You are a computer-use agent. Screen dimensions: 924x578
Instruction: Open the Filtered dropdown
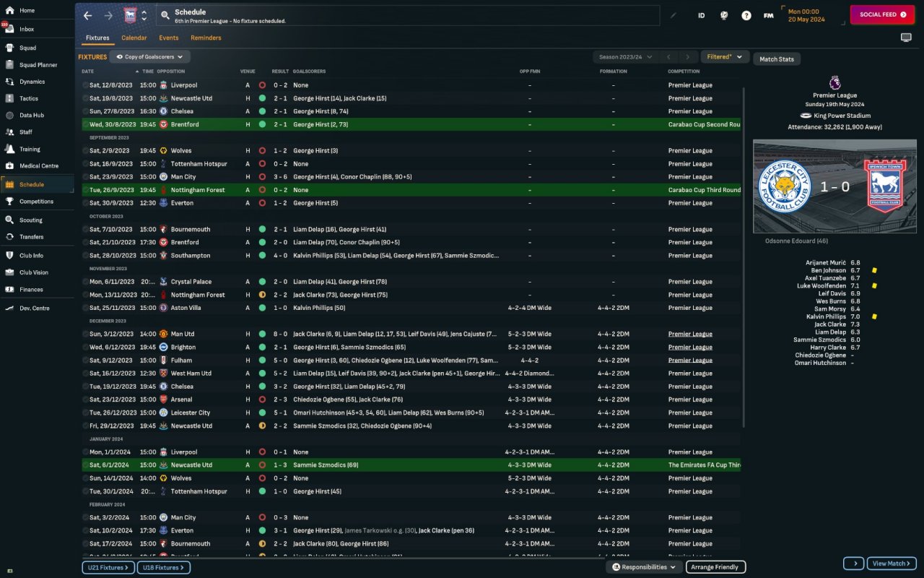click(x=725, y=57)
